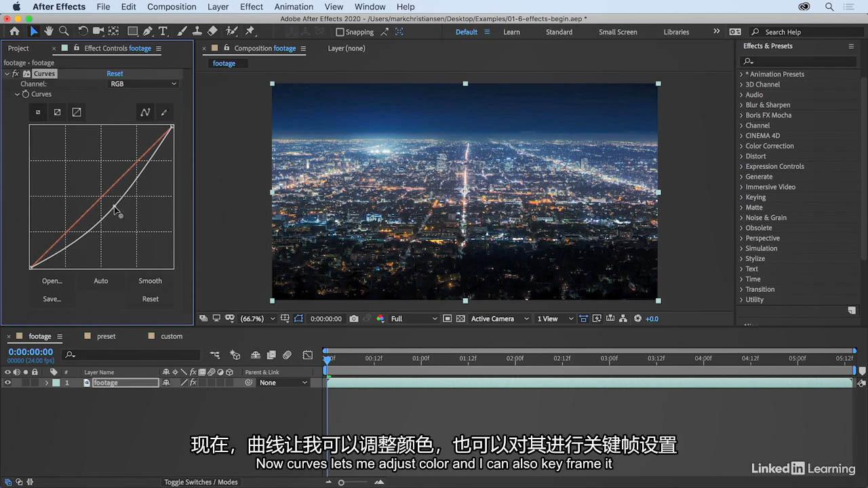Screen dimensions: 868x488
Task: Choose the Bezier curve edit tool in Curves
Action: pos(145,113)
